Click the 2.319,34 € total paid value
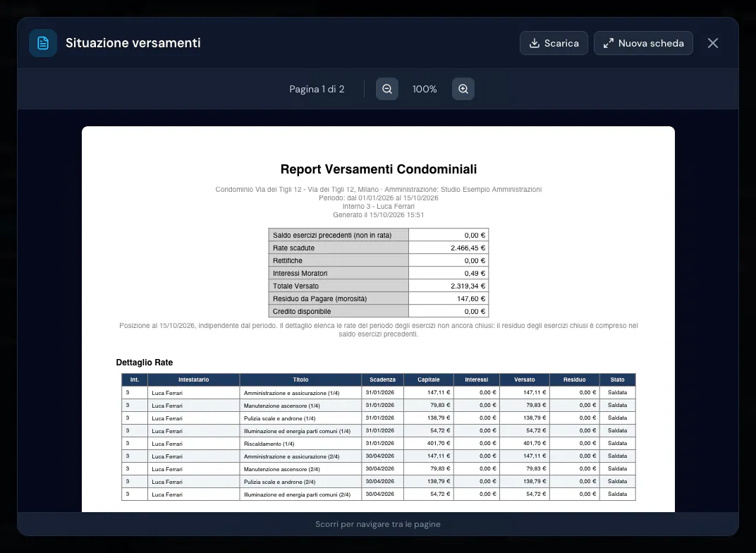The width and height of the screenshot is (756, 553). (x=468, y=286)
